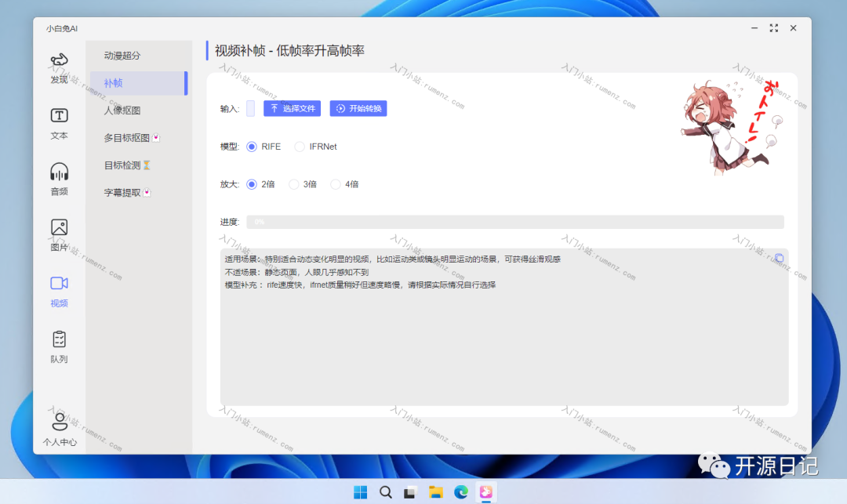Select the RIFE model radio button
This screenshot has height=504, width=847.
252,147
